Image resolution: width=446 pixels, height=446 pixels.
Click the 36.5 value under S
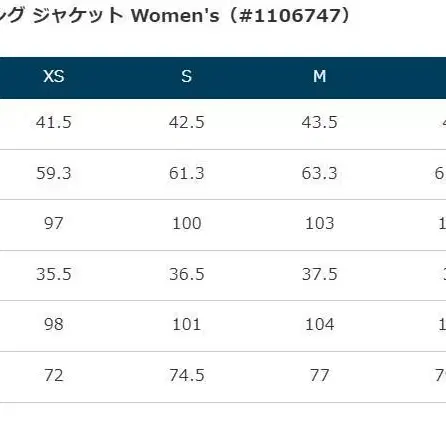[x=187, y=274]
